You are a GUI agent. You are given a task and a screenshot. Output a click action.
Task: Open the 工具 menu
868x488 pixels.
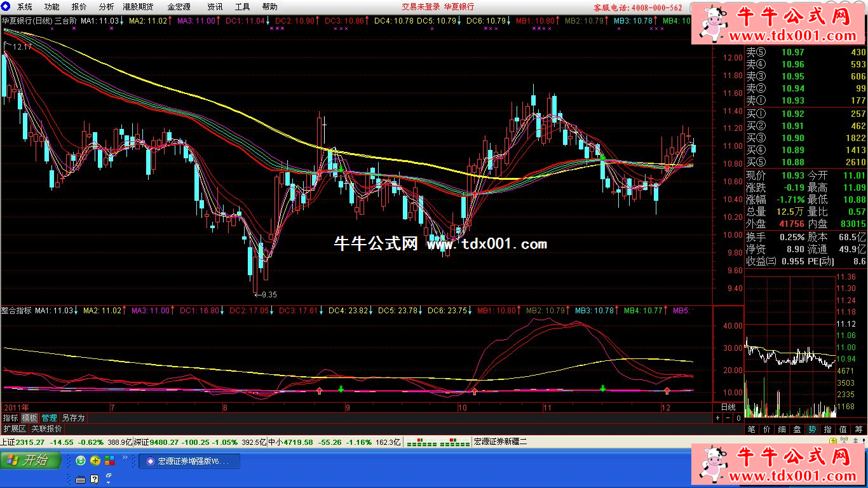point(242,7)
